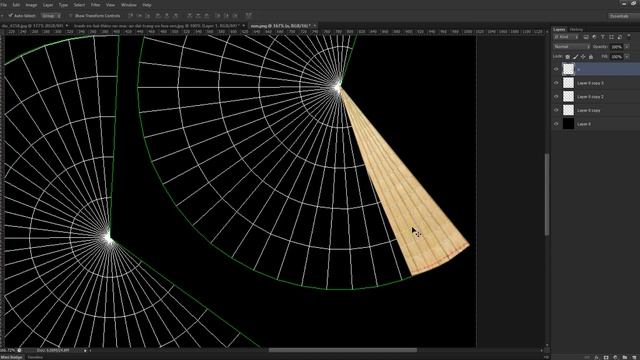The image size is (640, 360).
Task: Open the status bar info arrow
Action: click(x=85, y=350)
